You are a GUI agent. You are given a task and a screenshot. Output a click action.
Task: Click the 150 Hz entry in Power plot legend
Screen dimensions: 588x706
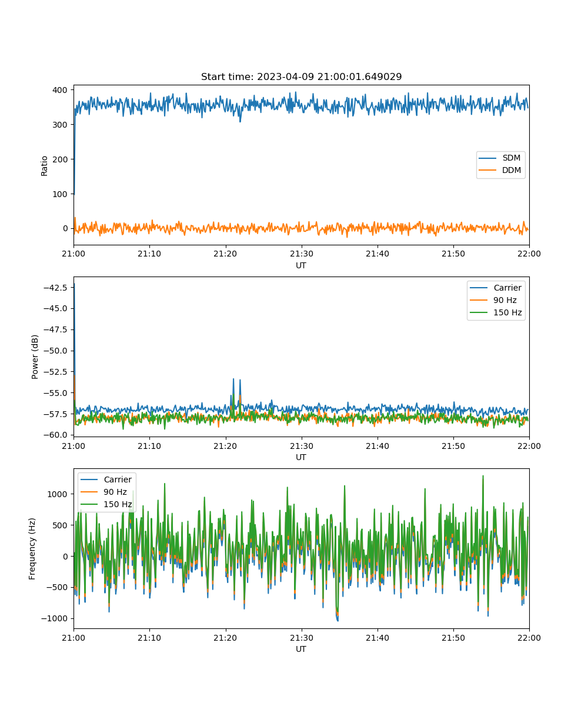pos(497,312)
